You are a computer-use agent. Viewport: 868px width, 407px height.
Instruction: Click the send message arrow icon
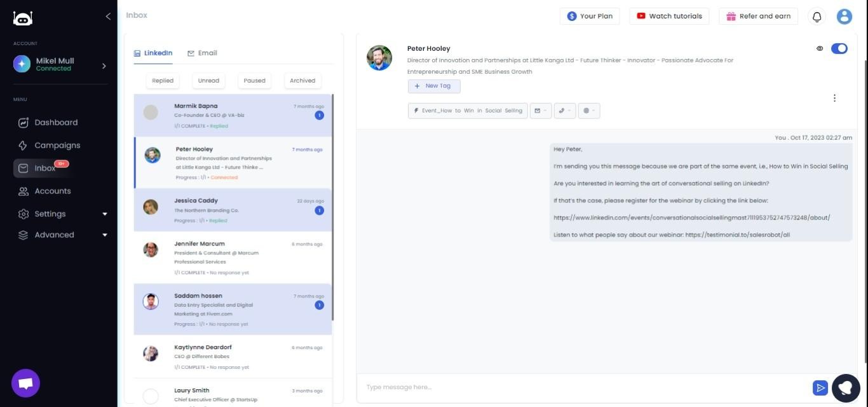[820, 387]
